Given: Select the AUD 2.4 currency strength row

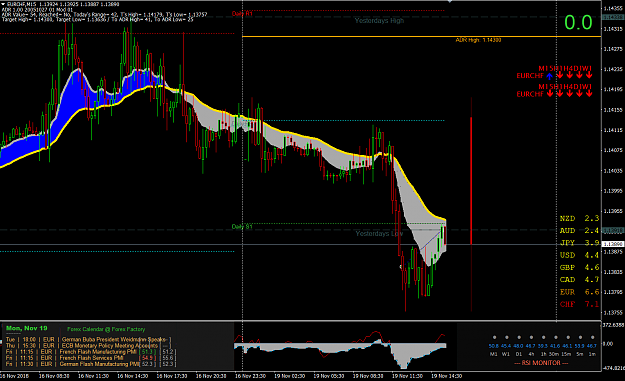Looking at the screenshot, I should coord(579,231).
